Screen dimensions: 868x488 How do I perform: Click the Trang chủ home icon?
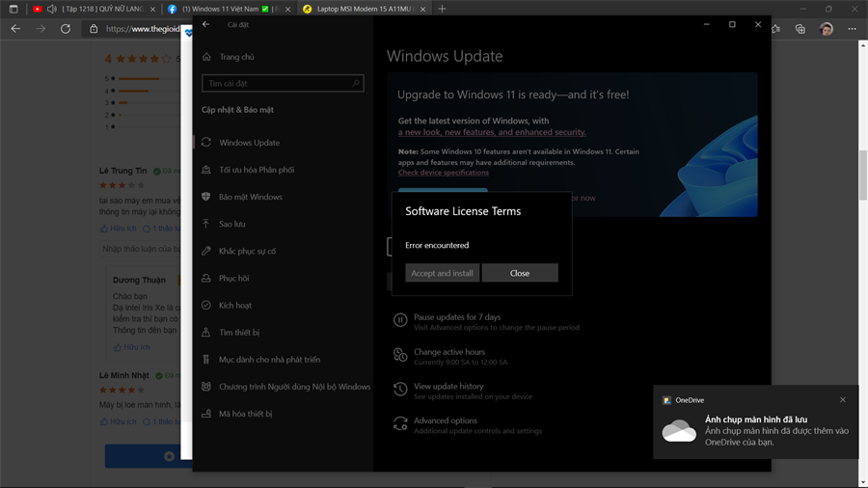[x=206, y=57]
